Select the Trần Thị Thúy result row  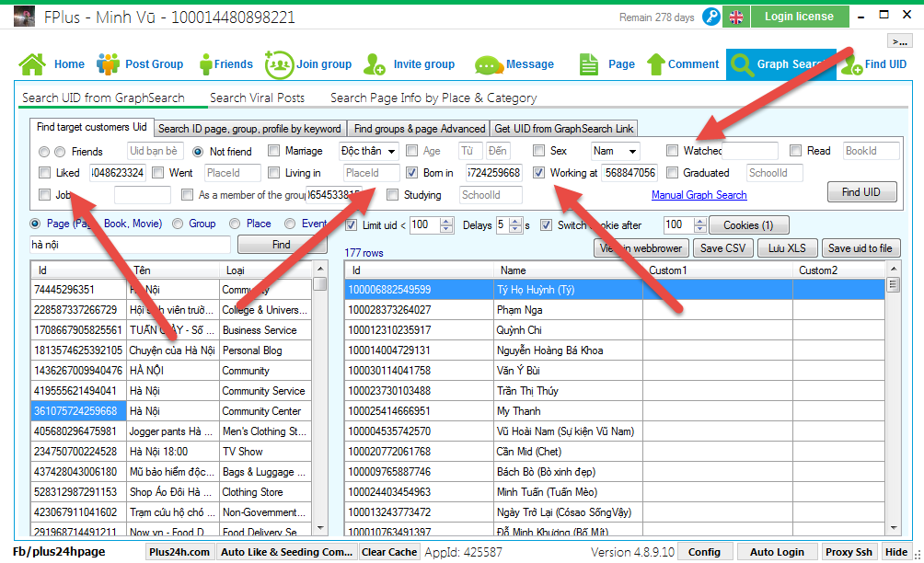point(615,391)
